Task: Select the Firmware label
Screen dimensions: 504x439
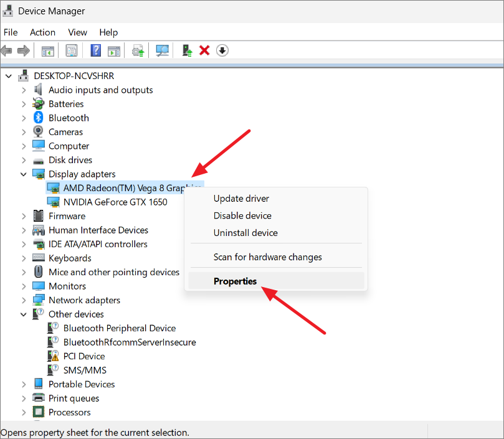Action: coord(67,216)
